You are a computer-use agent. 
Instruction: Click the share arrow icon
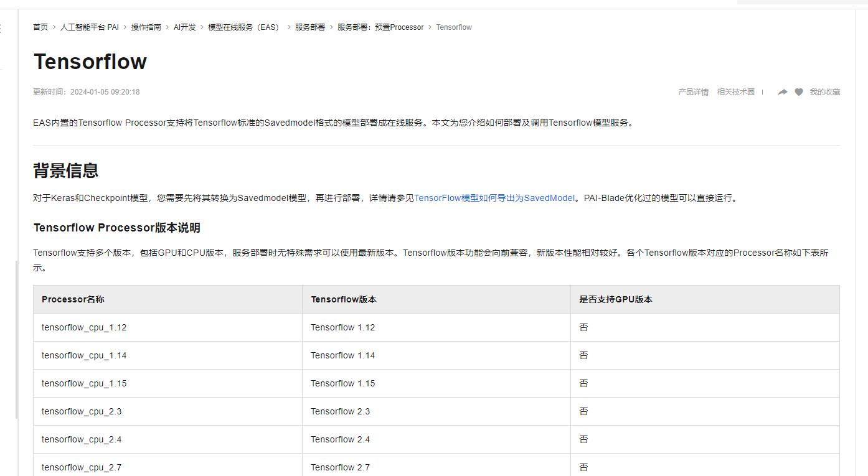pos(783,92)
